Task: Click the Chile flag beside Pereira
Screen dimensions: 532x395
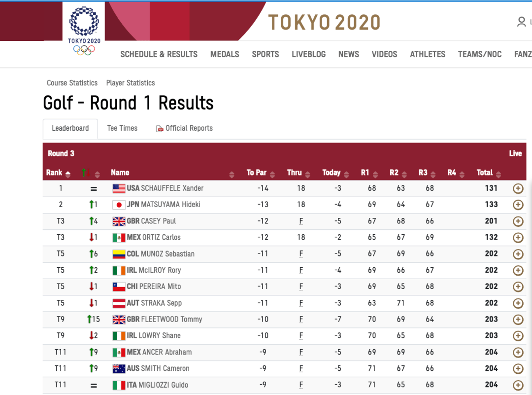Action: click(119, 287)
